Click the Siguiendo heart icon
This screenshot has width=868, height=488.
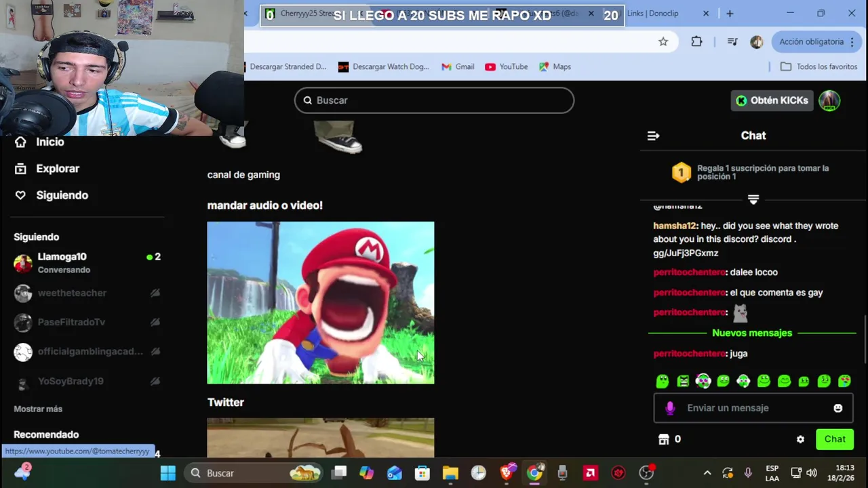(20, 195)
